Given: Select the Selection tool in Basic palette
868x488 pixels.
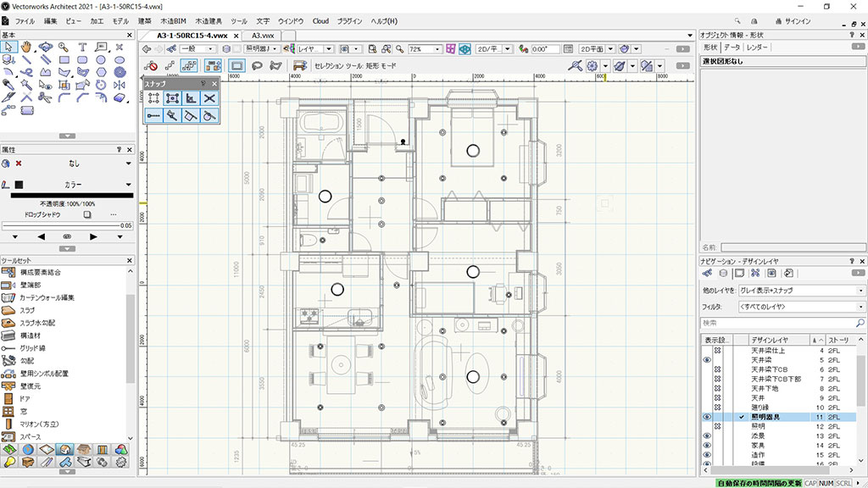Looking at the screenshot, I should coord(10,46).
